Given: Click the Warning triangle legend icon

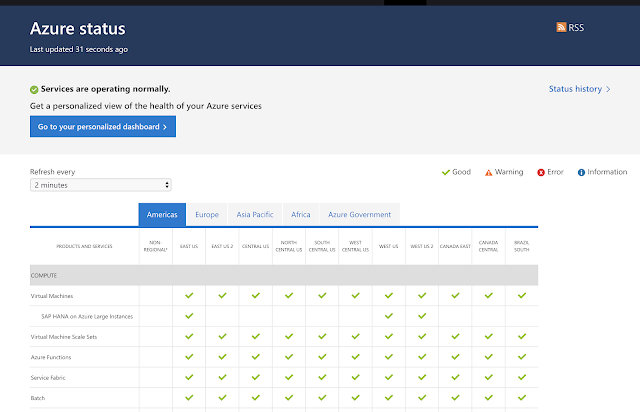Looking at the screenshot, I should point(488,173).
